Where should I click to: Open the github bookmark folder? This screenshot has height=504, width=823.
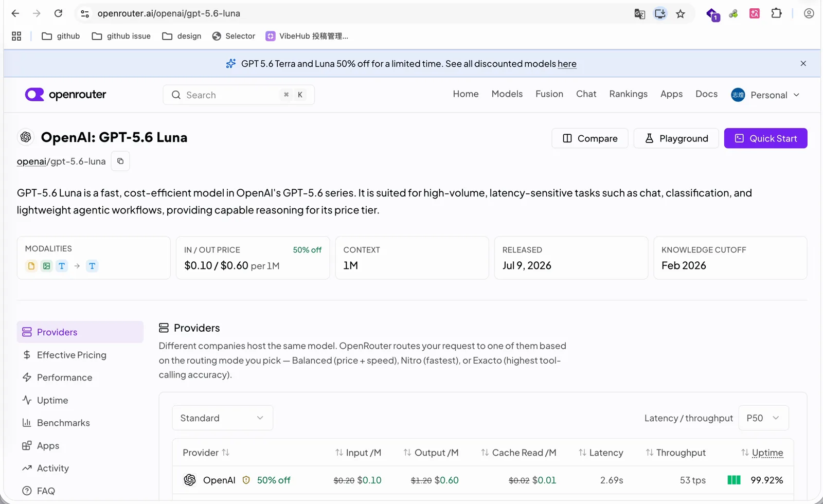(x=61, y=36)
